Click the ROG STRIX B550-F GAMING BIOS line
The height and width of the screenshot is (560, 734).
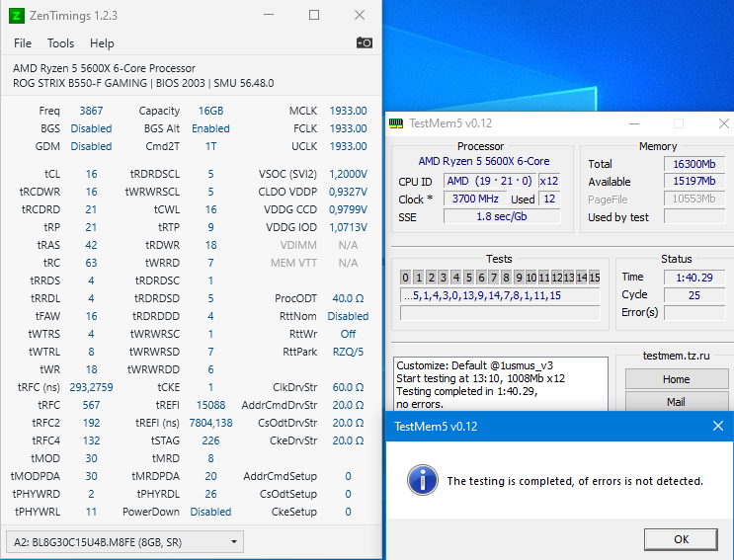(143, 83)
